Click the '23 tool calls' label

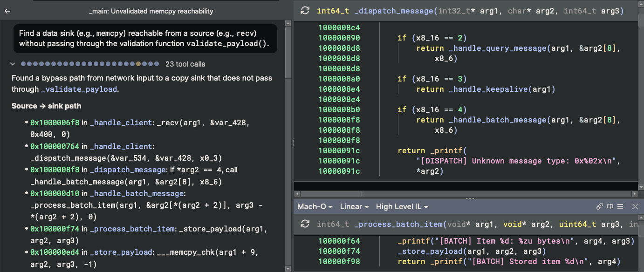tap(185, 64)
